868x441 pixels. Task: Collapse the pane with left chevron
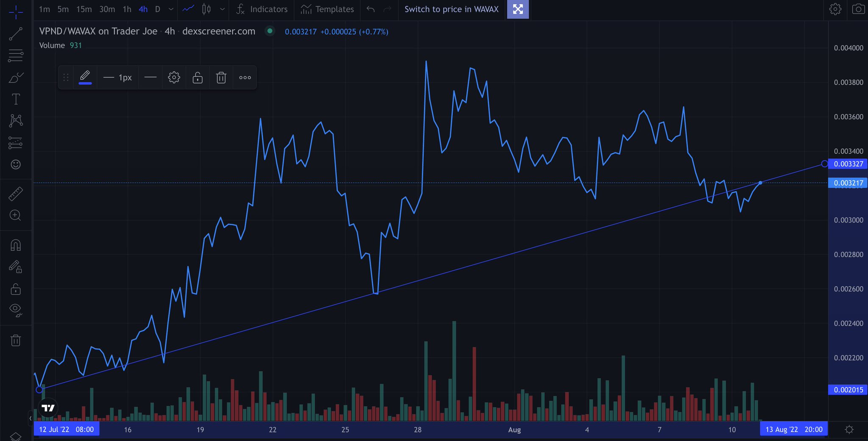pos(31,418)
